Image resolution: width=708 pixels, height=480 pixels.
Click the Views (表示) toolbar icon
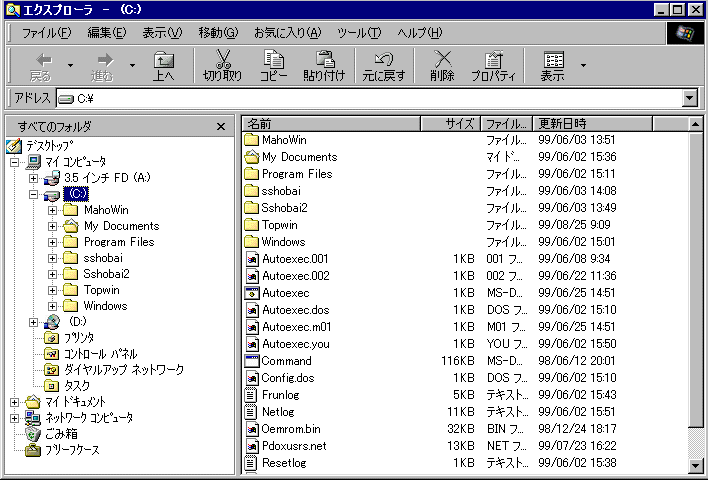click(554, 60)
